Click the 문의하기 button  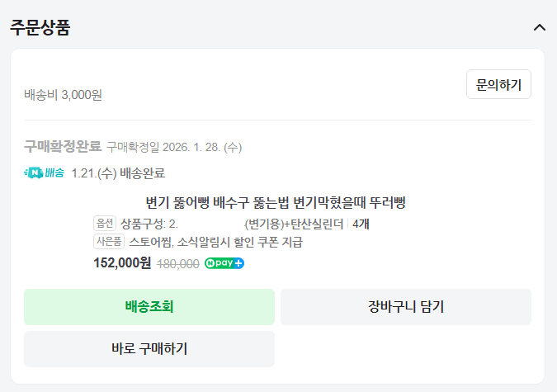click(498, 84)
